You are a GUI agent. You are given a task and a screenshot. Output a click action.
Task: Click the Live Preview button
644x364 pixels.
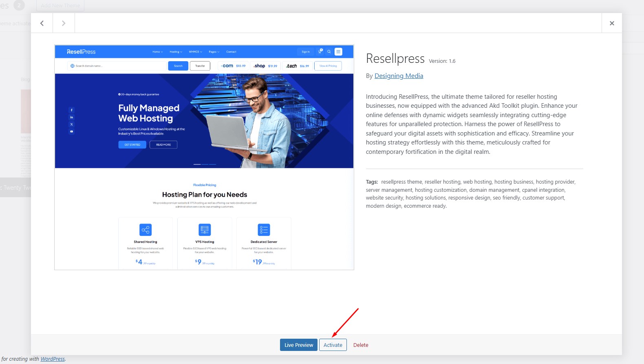[298, 345]
